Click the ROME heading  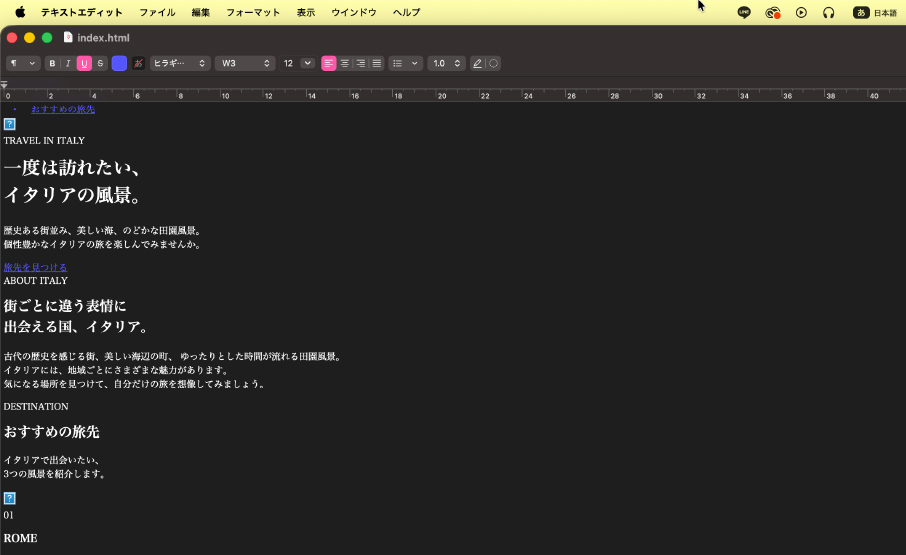click(20, 538)
